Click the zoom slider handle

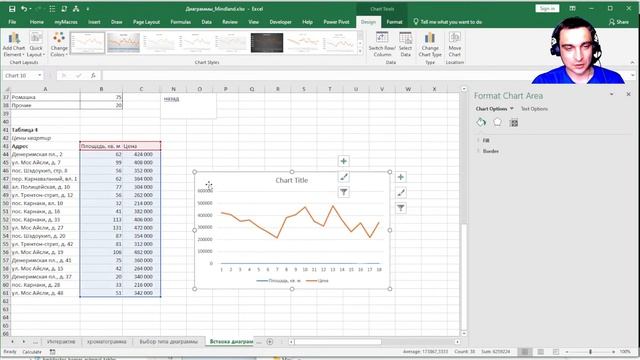coord(590,351)
